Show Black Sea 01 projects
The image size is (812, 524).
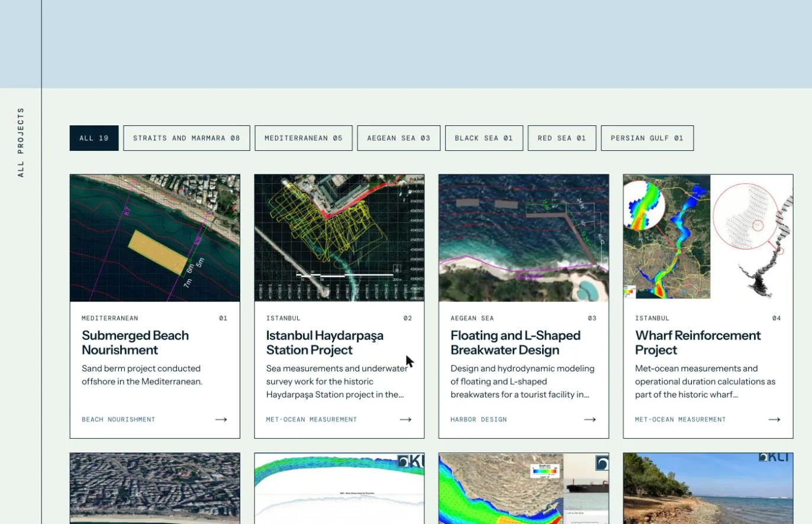pos(484,138)
